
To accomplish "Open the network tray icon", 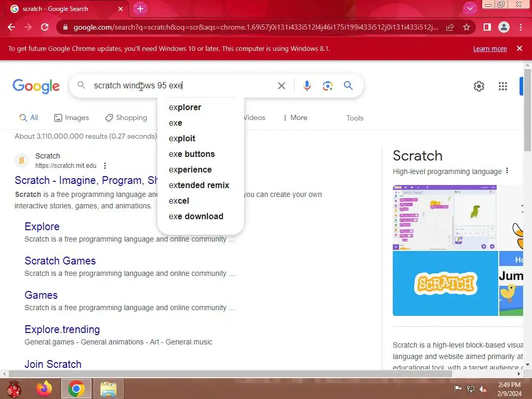I will pyautogui.click(x=471, y=389).
